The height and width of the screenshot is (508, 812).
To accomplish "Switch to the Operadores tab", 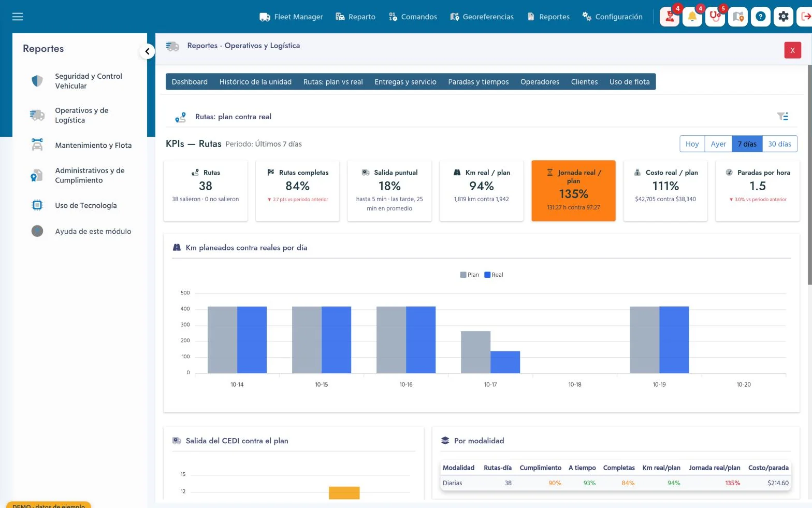I will [540, 81].
